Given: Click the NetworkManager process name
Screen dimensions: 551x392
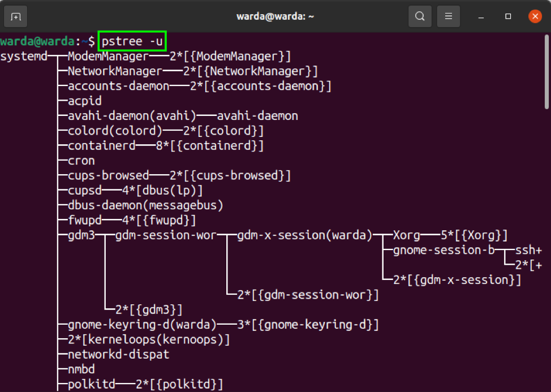Looking at the screenshot, I should pyautogui.click(x=115, y=71).
